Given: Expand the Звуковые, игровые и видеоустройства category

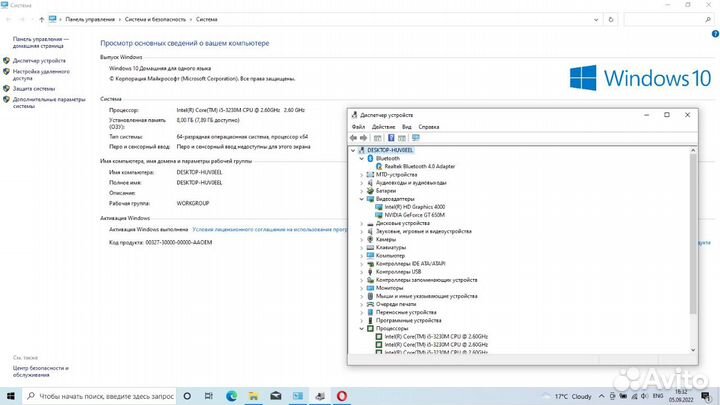Looking at the screenshot, I should click(x=361, y=231).
